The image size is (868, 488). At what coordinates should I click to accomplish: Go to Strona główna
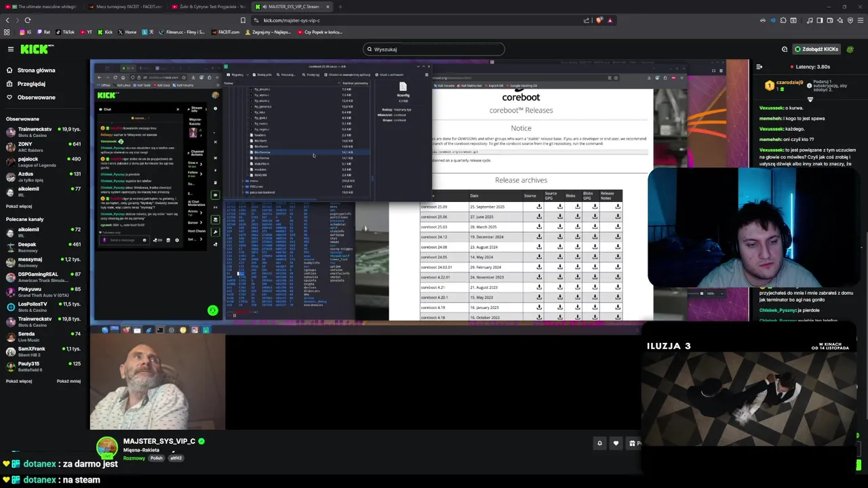(x=37, y=70)
